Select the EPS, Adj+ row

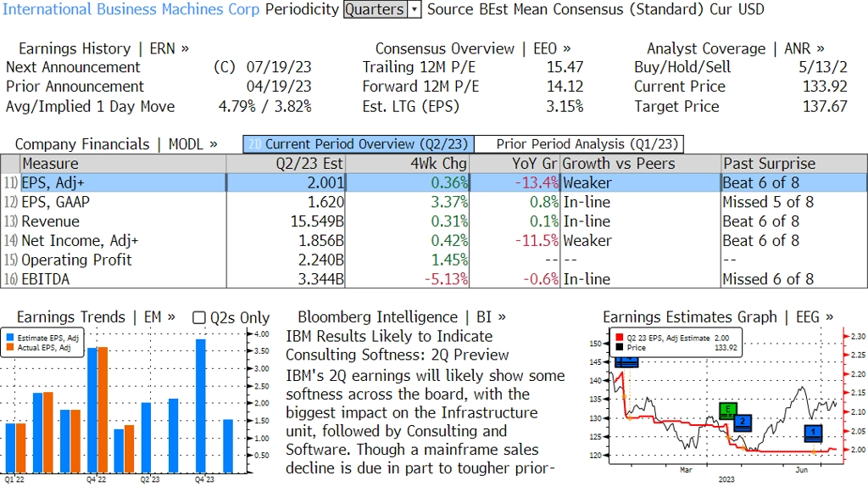pyautogui.click(x=434, y=182)
